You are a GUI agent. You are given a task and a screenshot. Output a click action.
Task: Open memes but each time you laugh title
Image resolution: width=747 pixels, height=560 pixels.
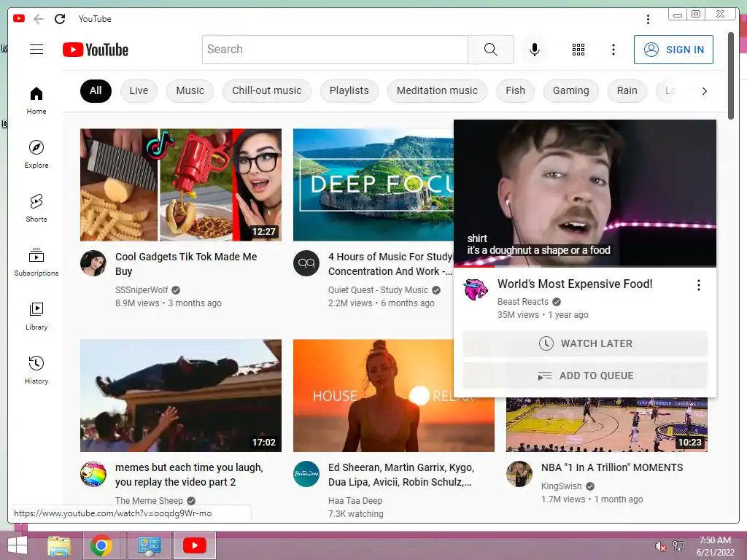click(x=189, y=475)
